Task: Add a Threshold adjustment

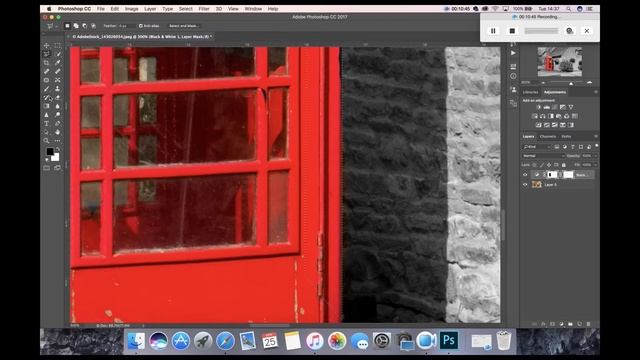Action: pyautogui.click(x=555, y=125)
